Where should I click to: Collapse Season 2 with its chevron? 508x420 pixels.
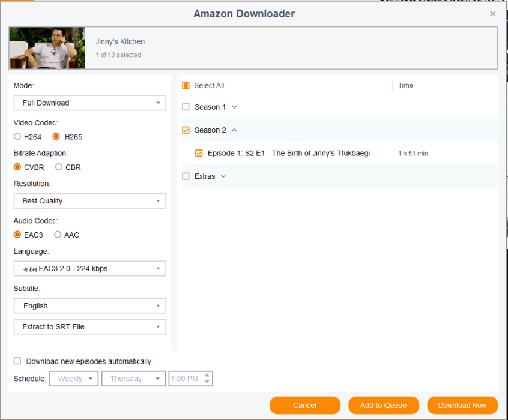(234, 130)
